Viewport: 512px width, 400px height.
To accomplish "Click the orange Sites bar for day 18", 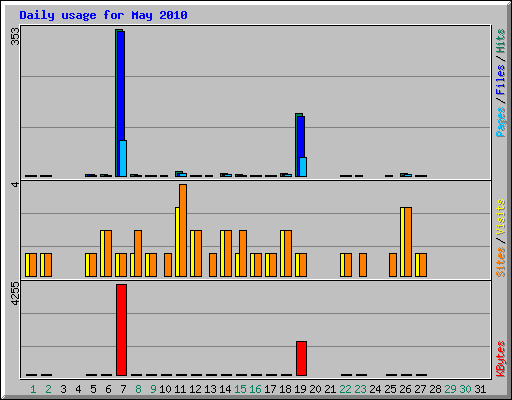I will 288,253.
